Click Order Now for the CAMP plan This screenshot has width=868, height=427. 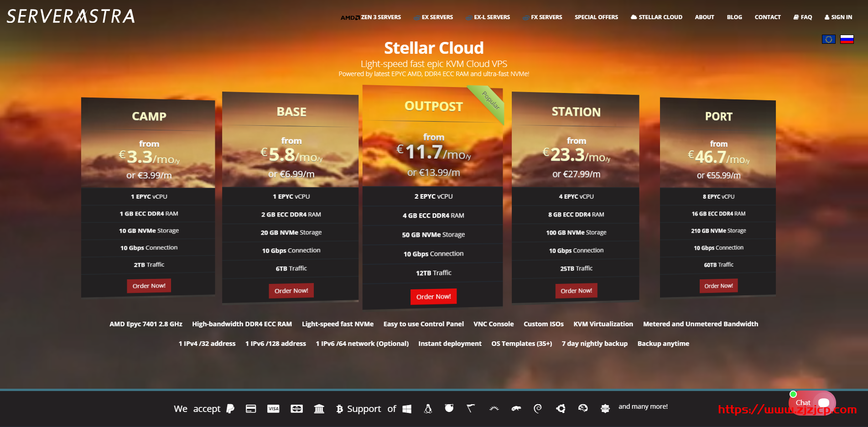click(149, 286)
